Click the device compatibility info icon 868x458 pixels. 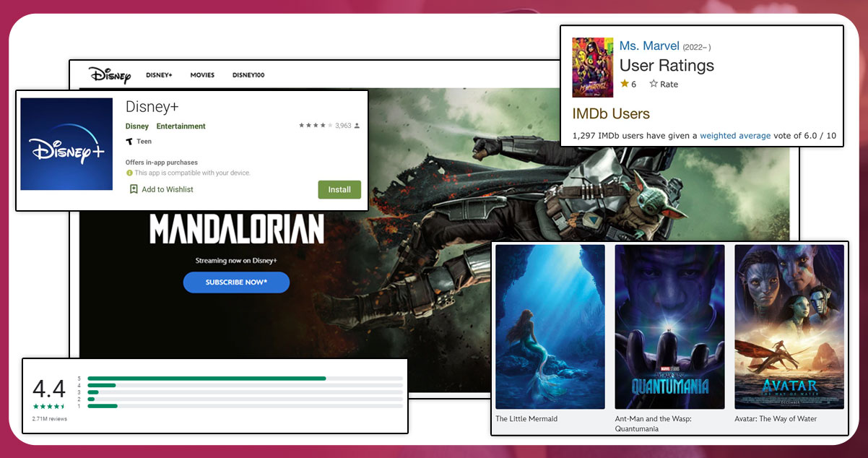129,173
